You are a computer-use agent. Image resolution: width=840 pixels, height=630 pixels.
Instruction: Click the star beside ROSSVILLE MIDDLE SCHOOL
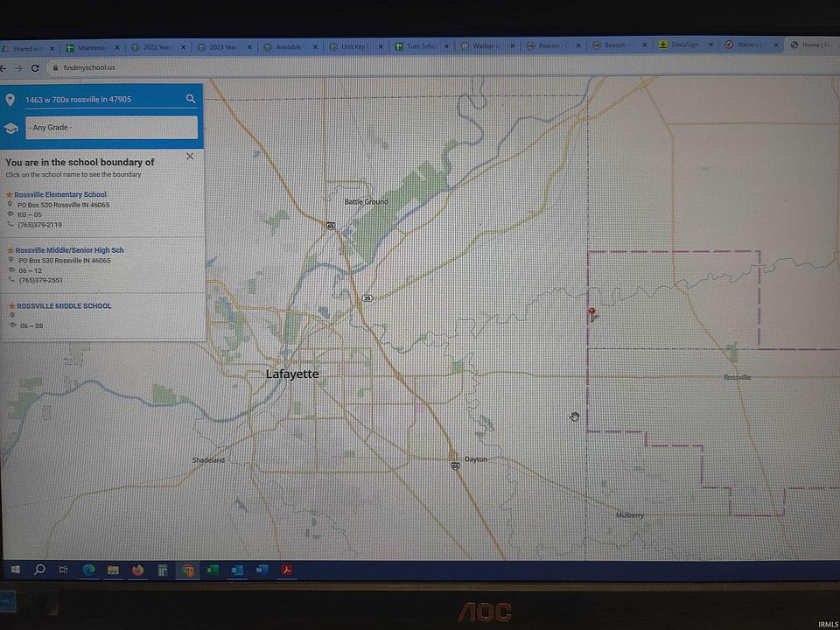[11, 306]
